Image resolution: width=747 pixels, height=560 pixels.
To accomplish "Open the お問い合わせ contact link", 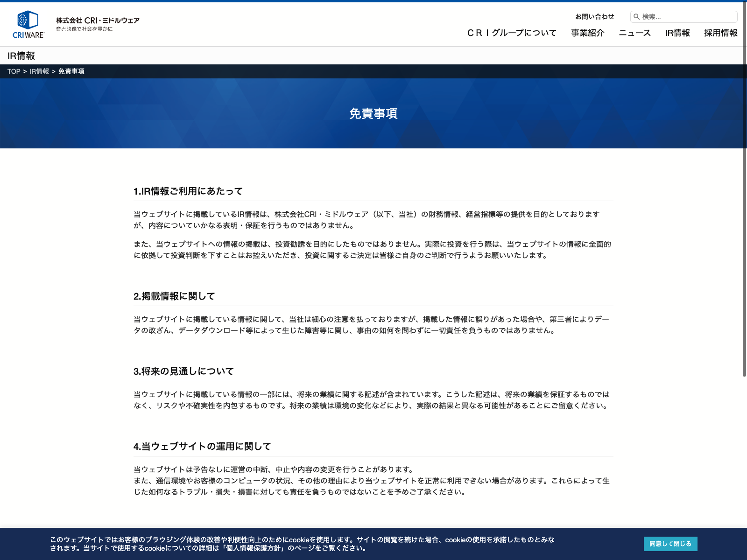I will [x=594, y=17].
